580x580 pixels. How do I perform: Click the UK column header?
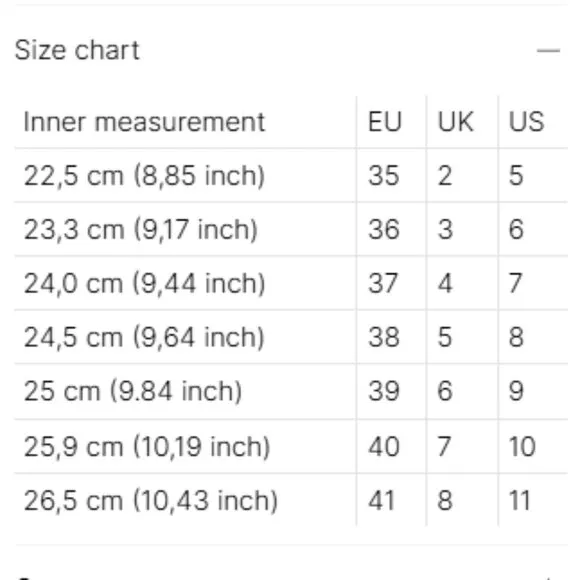[456, 121]
